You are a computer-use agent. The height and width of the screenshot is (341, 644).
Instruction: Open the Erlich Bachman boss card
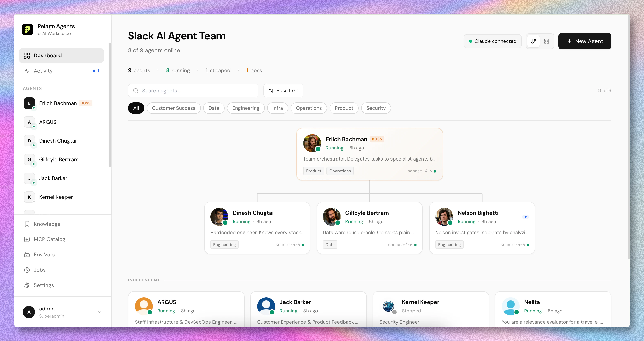click(369, 154)
